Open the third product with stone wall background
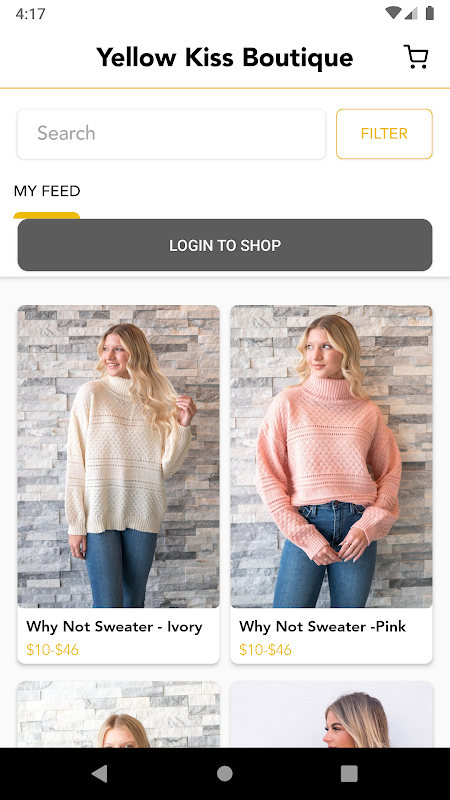 pos(118,714)
